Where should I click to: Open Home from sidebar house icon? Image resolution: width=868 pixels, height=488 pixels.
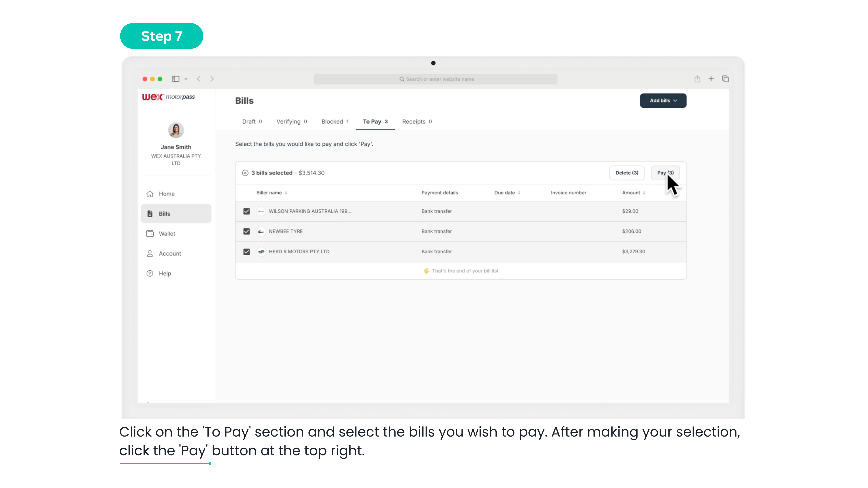150,194
